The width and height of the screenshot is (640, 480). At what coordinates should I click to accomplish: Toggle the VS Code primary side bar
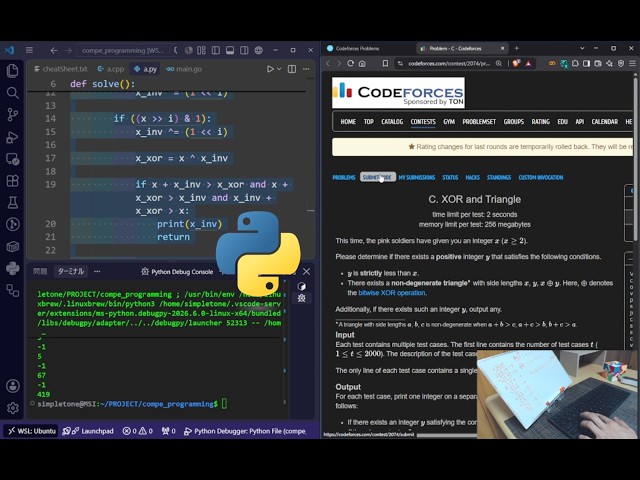pyautogui.click(x=216, y=50)
